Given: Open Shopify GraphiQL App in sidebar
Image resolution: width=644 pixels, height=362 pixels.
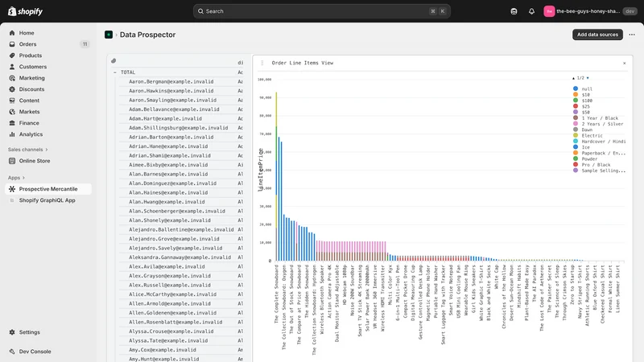Looking at the screenshot, I should (48, 200).
